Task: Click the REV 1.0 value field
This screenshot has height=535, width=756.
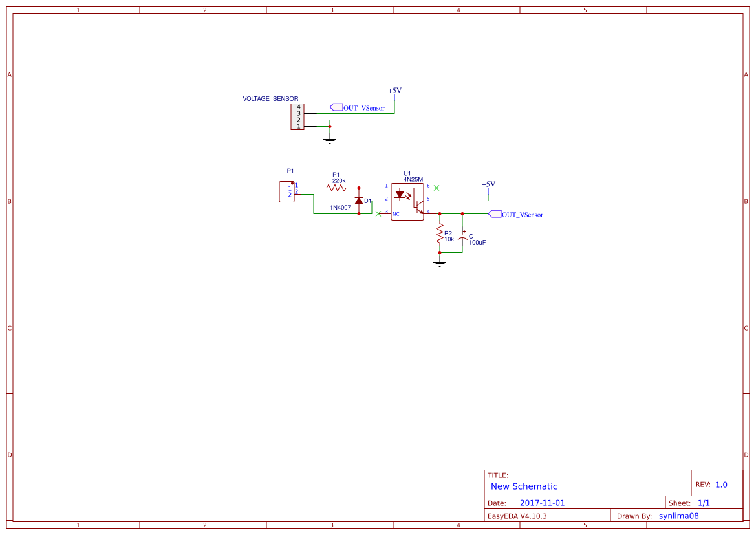Action: pos(721,485)
